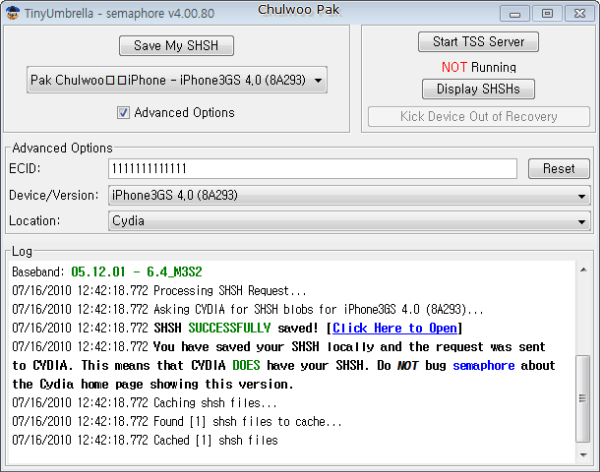Follow the semaphore link in the log

point(484,366)
